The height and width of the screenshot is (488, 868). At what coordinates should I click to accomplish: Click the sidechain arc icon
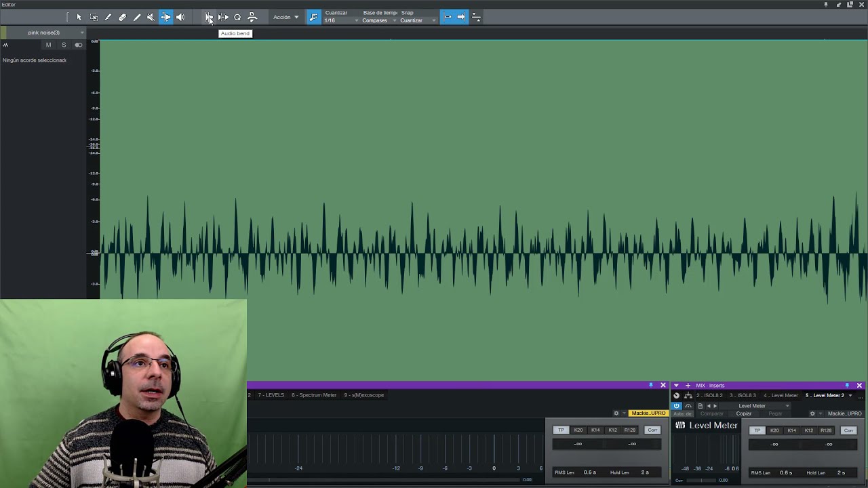688,406
